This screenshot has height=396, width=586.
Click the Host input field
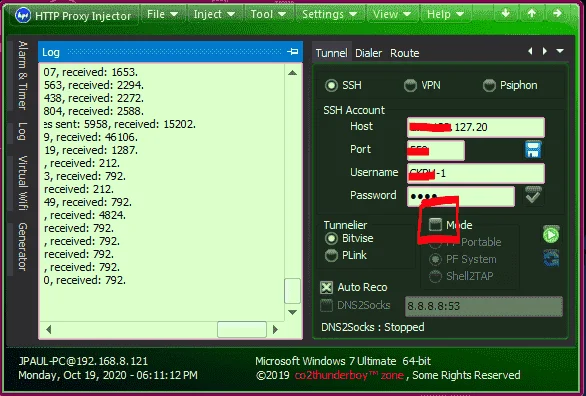click(x=475, y=127)
